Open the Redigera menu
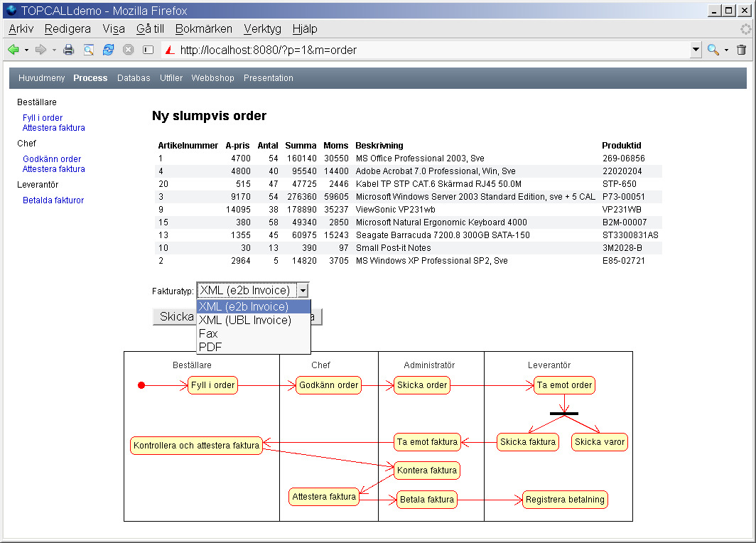 pos(67,29)
